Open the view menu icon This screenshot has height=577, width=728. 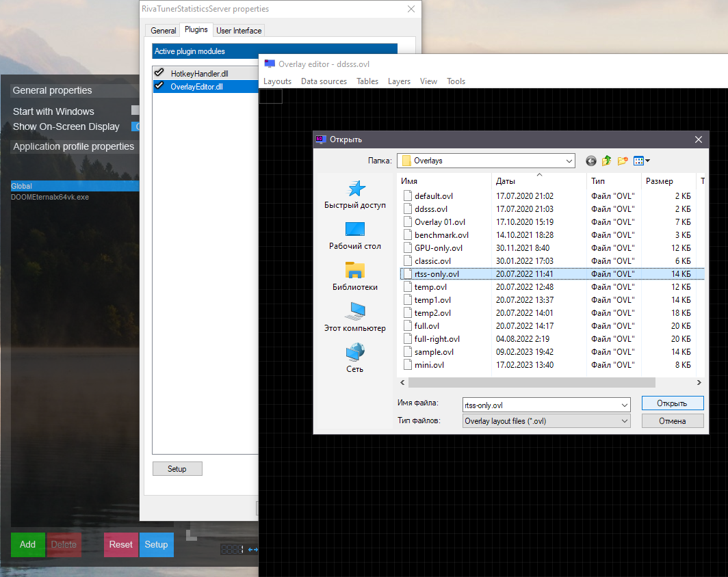pyautogui.click(x=641, y=161)
